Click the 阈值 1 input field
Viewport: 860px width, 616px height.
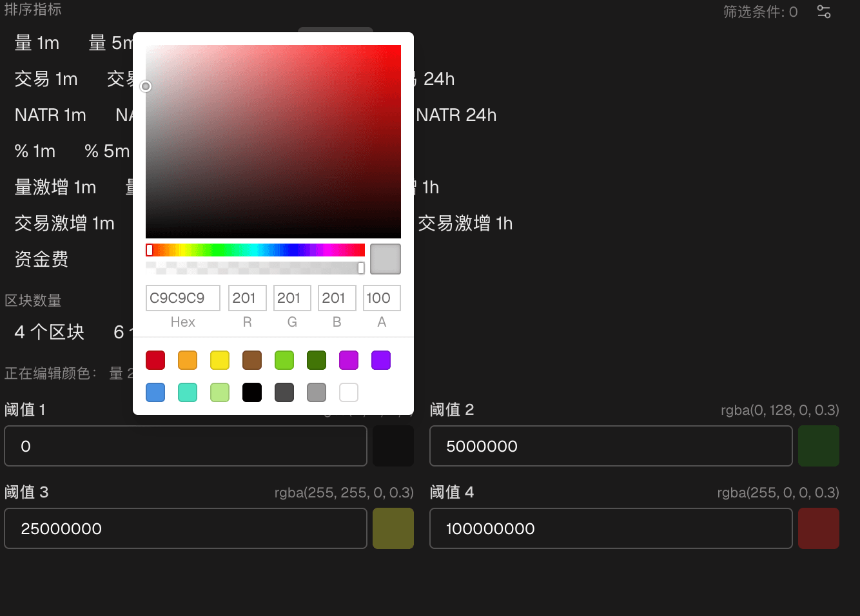[x=186, y=446]
